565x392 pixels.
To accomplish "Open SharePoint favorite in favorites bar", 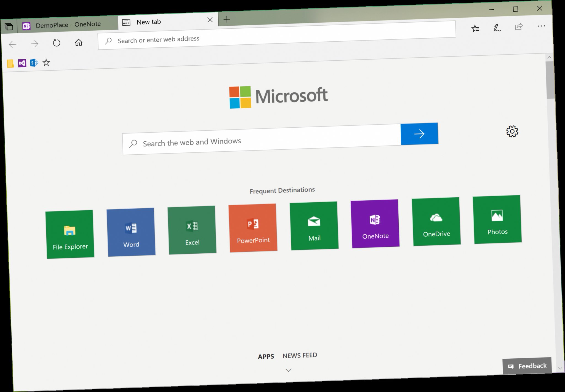I will pyautogui.click(x=34, y=63).
